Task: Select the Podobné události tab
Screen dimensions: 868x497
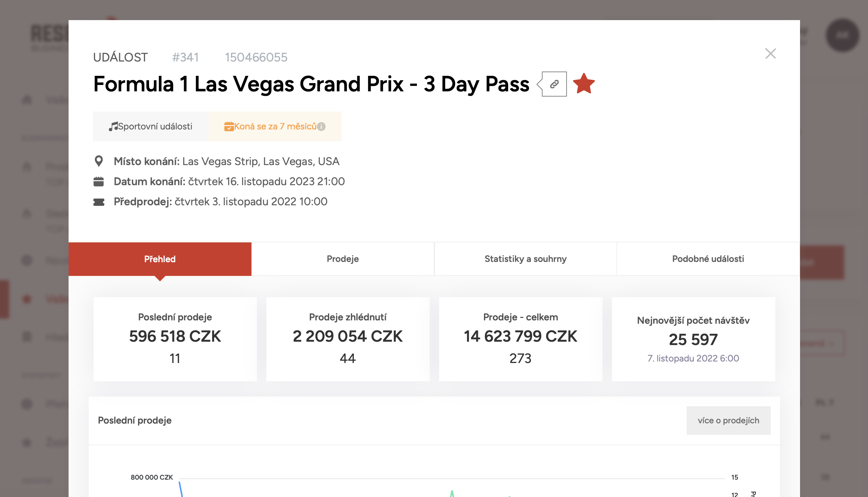Action: (x=708, y=259)
